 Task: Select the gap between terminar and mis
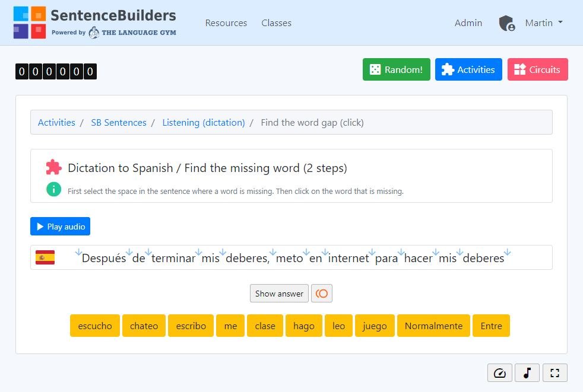click(198, 253)
